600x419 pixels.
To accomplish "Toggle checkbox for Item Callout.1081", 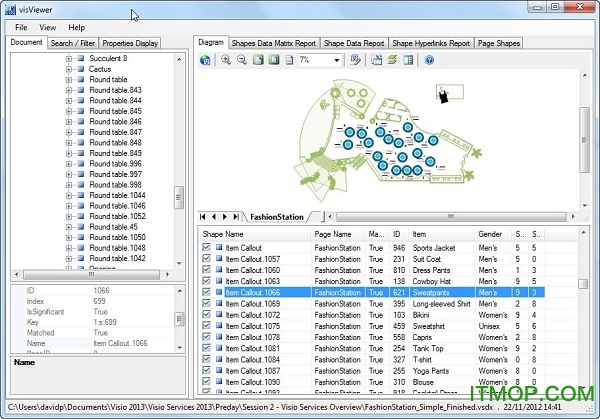I will tap(206, 348).
